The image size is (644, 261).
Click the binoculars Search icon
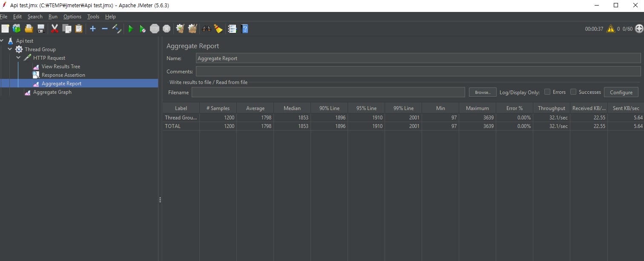(x=207, y=29)
